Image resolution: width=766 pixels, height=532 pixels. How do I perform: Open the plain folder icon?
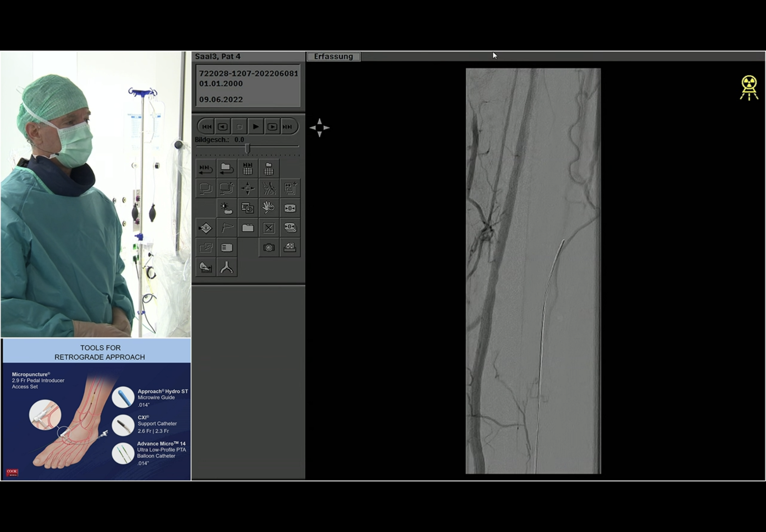248,228
